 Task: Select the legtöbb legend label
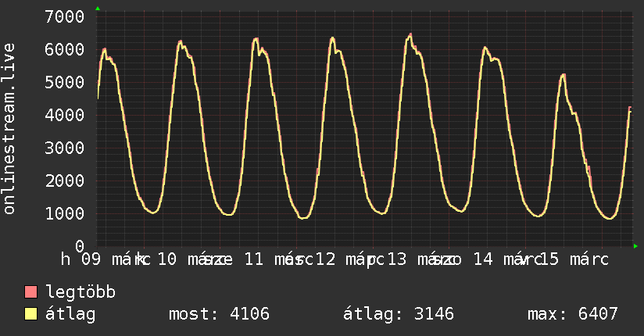[x=80, y=292]
